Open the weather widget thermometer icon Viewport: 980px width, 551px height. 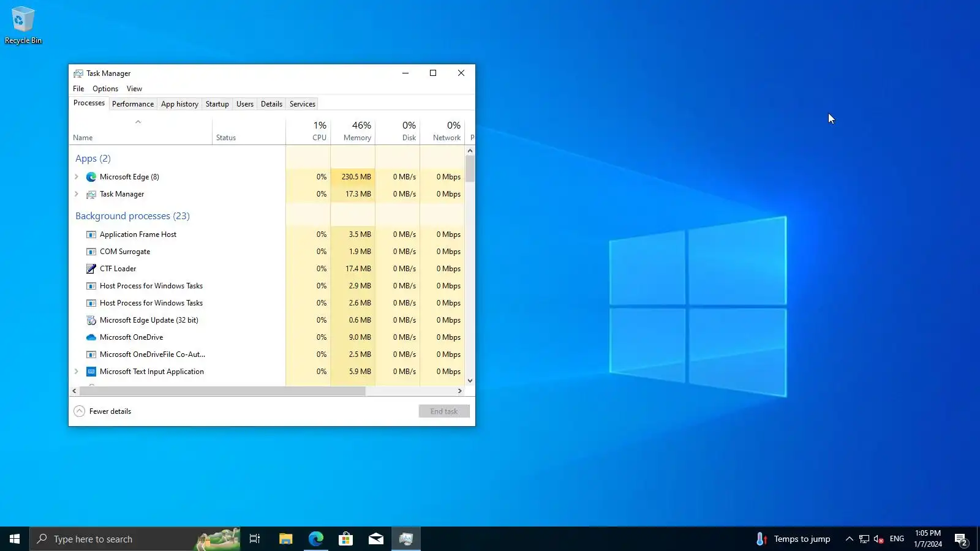pos(761,539)
